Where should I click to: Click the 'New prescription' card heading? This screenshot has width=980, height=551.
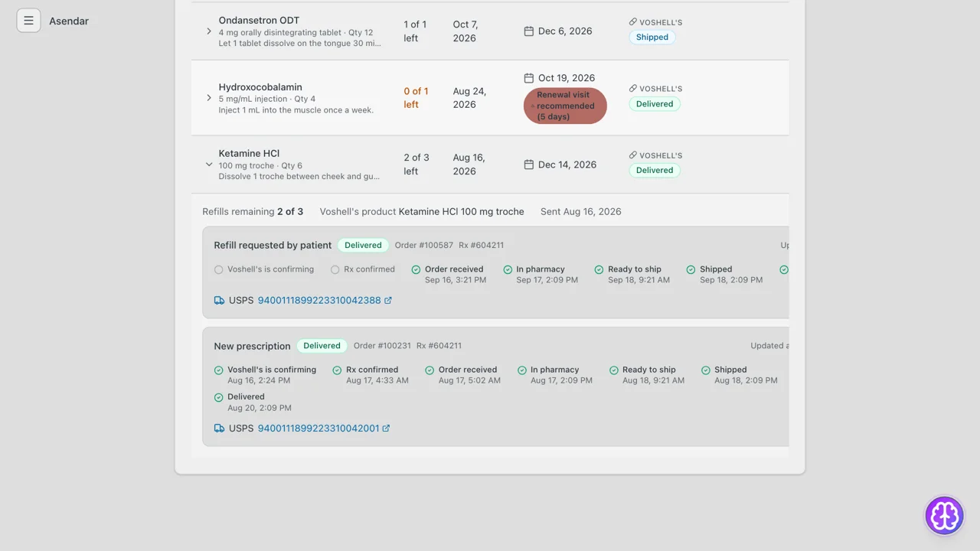[x=252, y=347]
